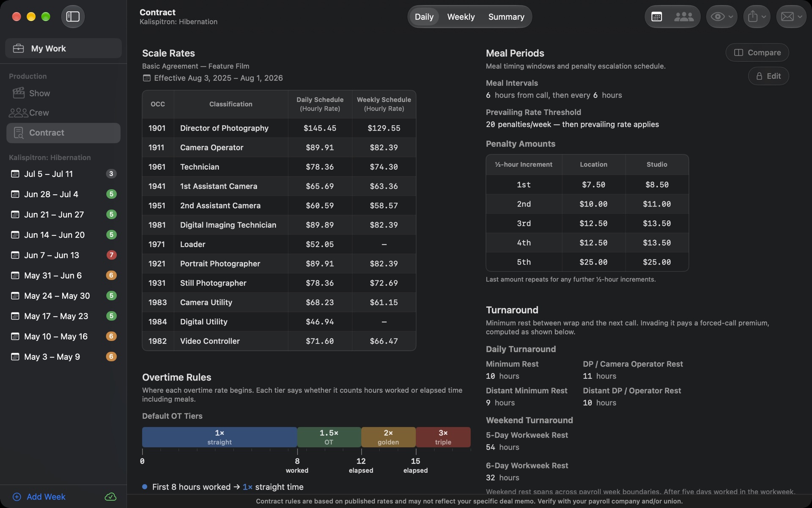Open the envelope mail dropdown menu

tap(791, 17)
